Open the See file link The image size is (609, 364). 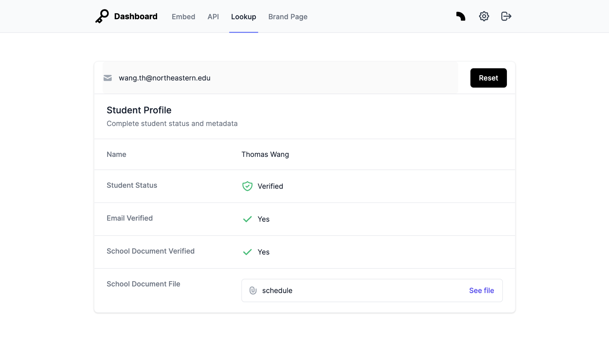pyautogui.click(x=481, y=290)
